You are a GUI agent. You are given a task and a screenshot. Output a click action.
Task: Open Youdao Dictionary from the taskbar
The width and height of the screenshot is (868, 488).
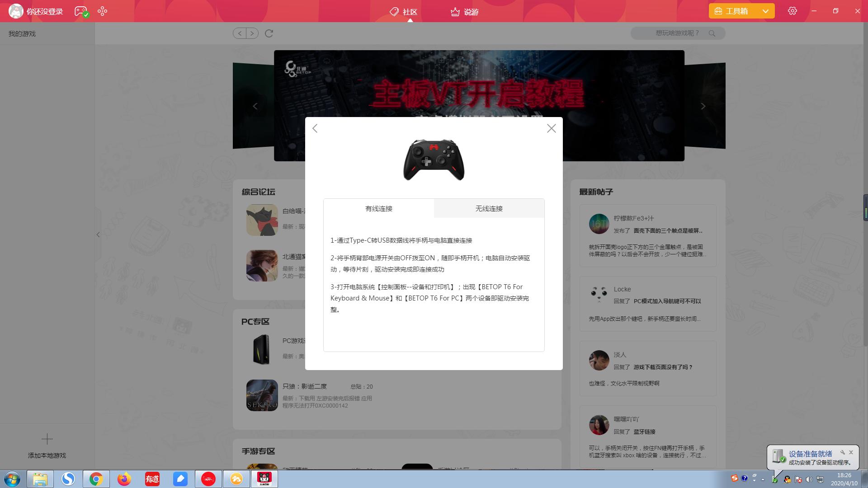pos(152,479)
